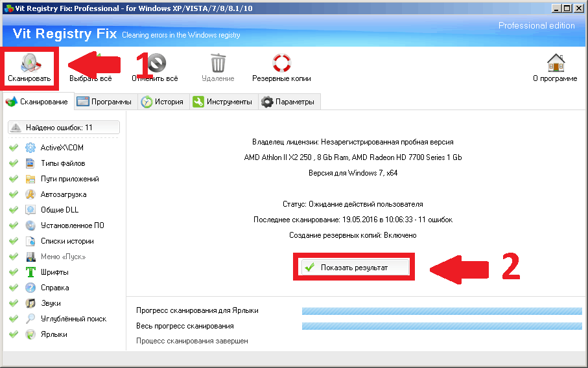Click Прогресс сканирования для Ярлыки bar
This screenshot has width=588, height=368.
[441, 311]
